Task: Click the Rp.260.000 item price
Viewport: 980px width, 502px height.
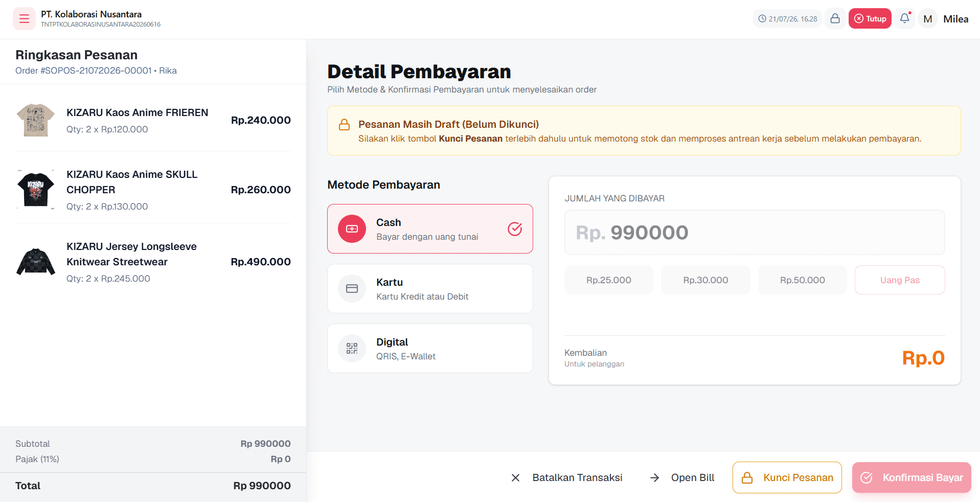Action: (x=261, y=190)
